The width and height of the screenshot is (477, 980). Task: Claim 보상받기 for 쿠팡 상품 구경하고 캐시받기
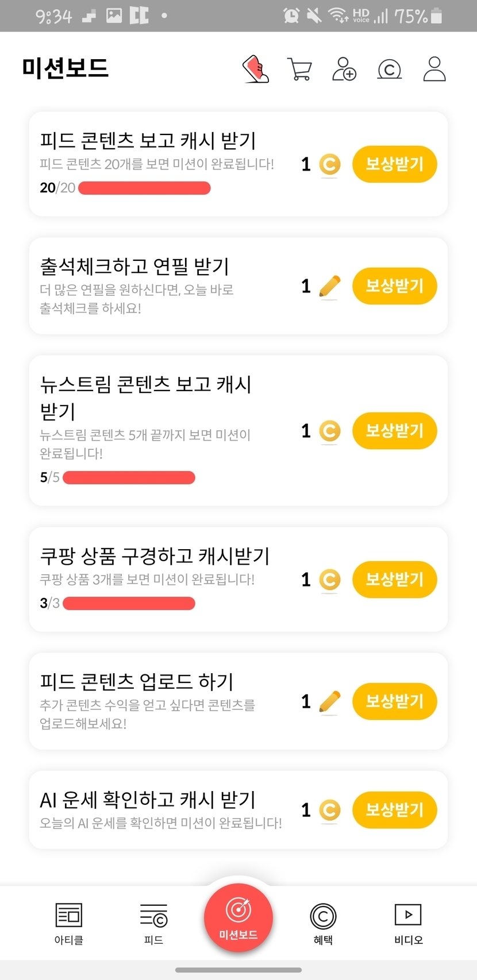[x=394, y=580]
